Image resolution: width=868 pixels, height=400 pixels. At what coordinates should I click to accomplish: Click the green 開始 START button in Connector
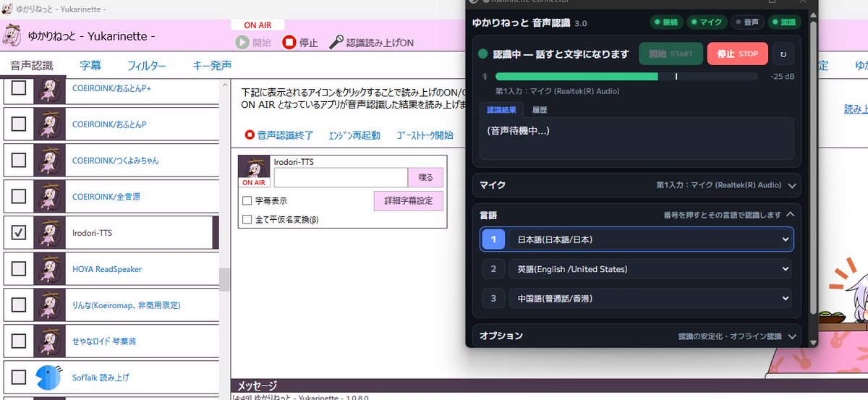[671, 54]
